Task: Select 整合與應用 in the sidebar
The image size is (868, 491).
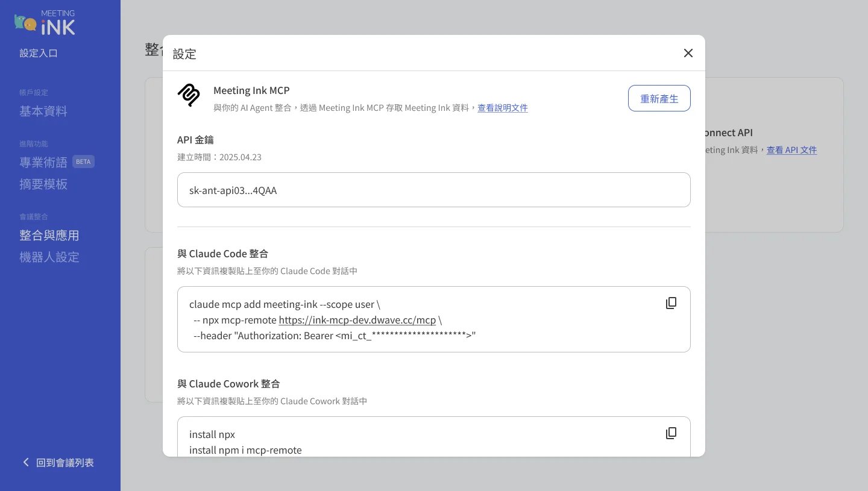Action: coord(49,236)
